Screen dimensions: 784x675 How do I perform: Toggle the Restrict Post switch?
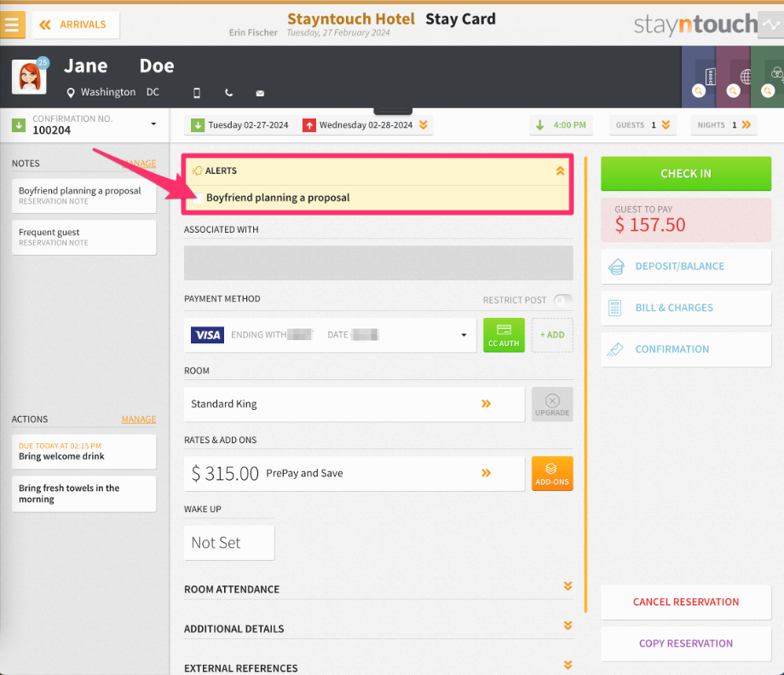[x=563, y=300]
